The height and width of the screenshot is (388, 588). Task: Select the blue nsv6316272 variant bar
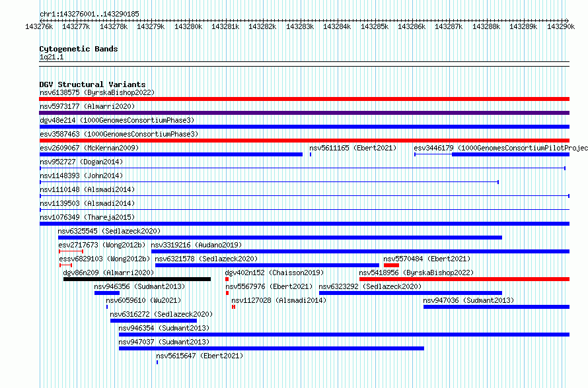pyautogui.click(x=153, y=321)
